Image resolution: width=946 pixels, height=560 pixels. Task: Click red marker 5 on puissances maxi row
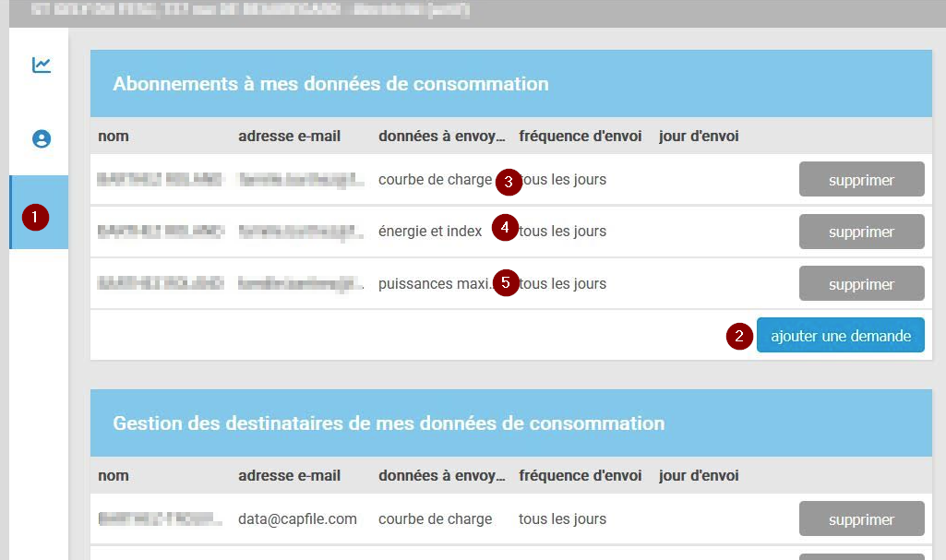click(x=505, y=282)
